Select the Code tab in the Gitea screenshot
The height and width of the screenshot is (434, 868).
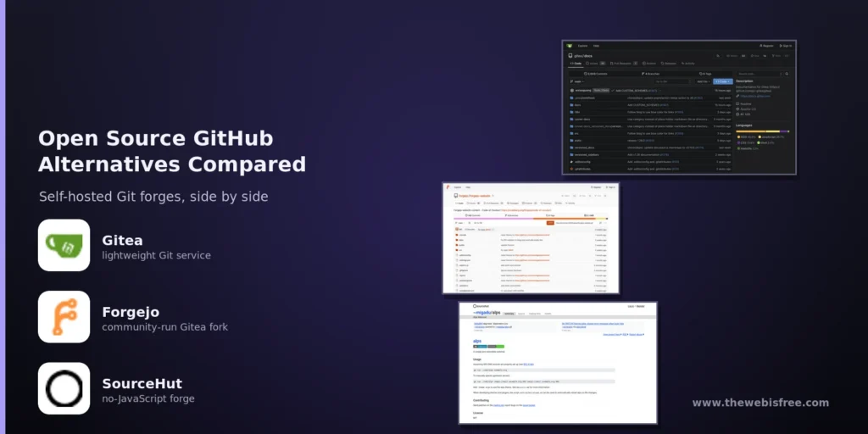click(x=576, y=64)
